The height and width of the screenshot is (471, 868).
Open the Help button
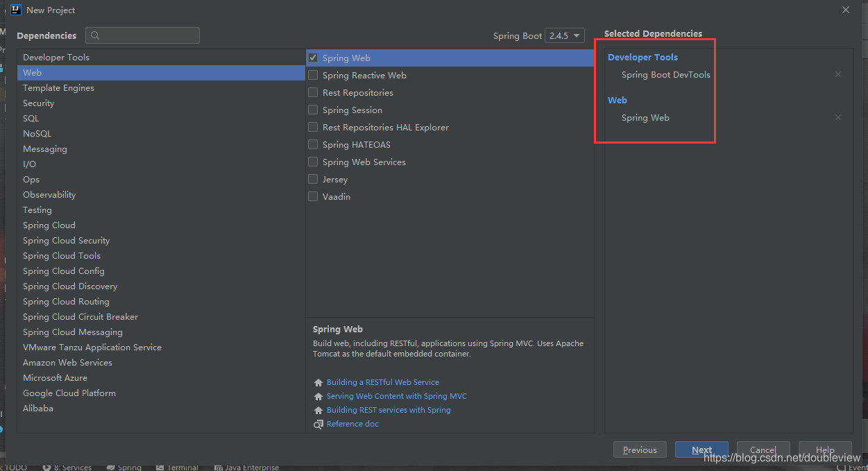(x=825, y=449)
